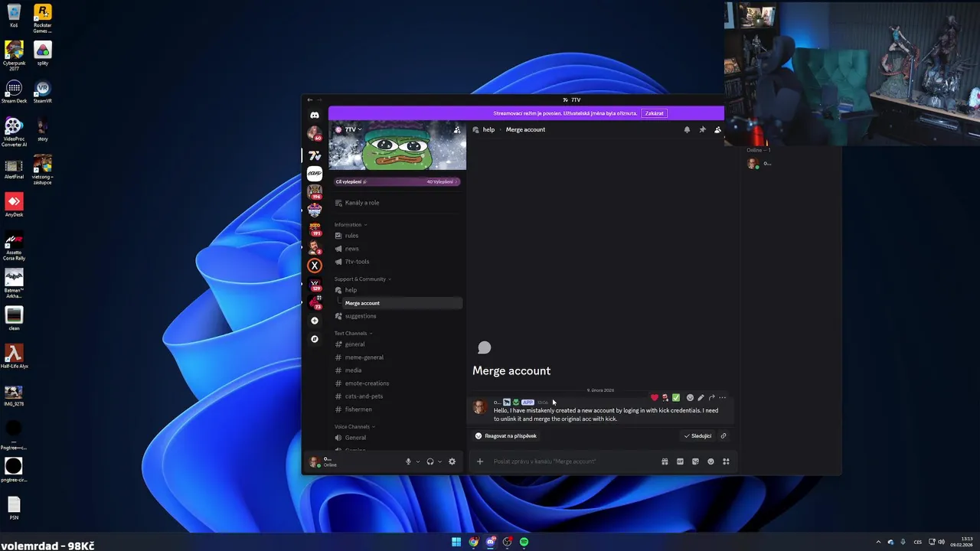Open invite people icon on server banner
The image size is (980, 551).
[x=457, y=129]
